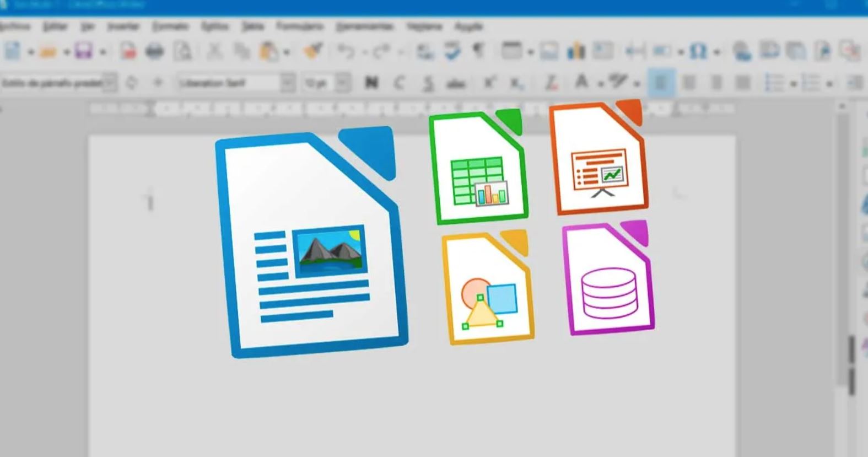Open the Insert Table dropdown arrow
Viewport: 868px width, 457px height.
coord(530,53)
